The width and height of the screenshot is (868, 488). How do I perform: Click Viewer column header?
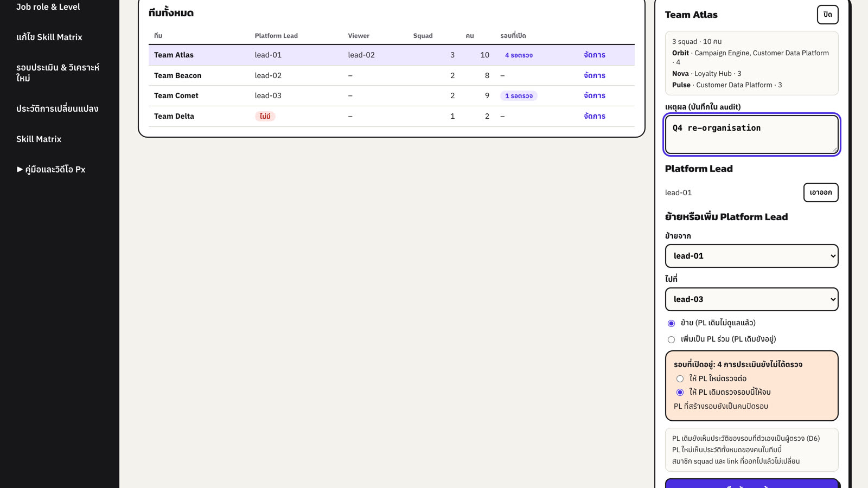point(359,36)
